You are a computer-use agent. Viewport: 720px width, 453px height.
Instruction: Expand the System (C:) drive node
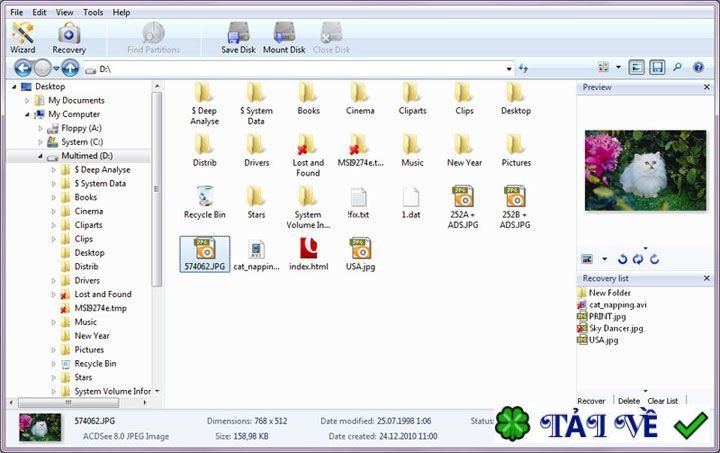41,142
